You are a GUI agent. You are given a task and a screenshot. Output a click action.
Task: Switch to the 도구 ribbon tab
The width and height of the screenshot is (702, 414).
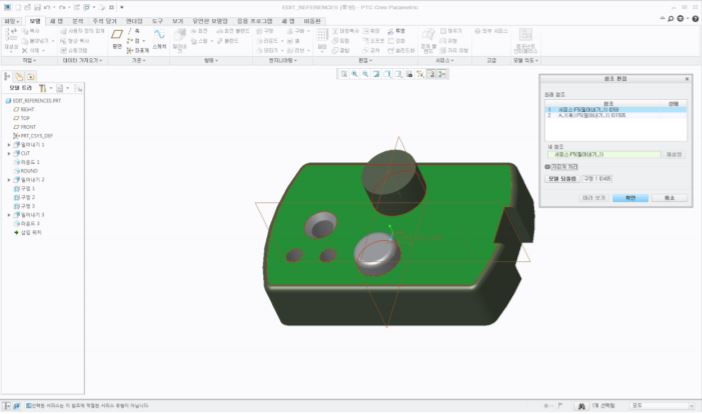157,21
